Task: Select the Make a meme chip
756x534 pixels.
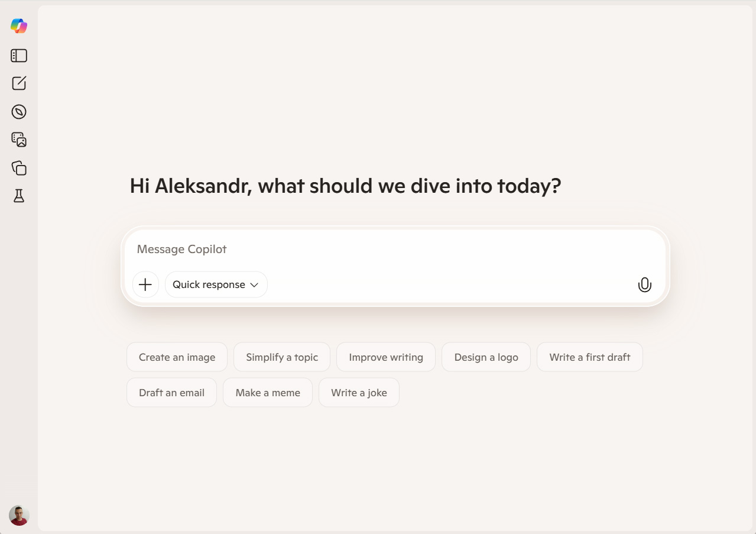Action: 268,393
